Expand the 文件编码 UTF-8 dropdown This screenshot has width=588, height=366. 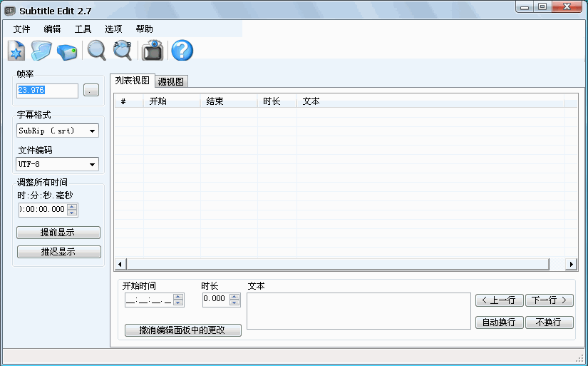pyautogui.click(x=92, y=164)
